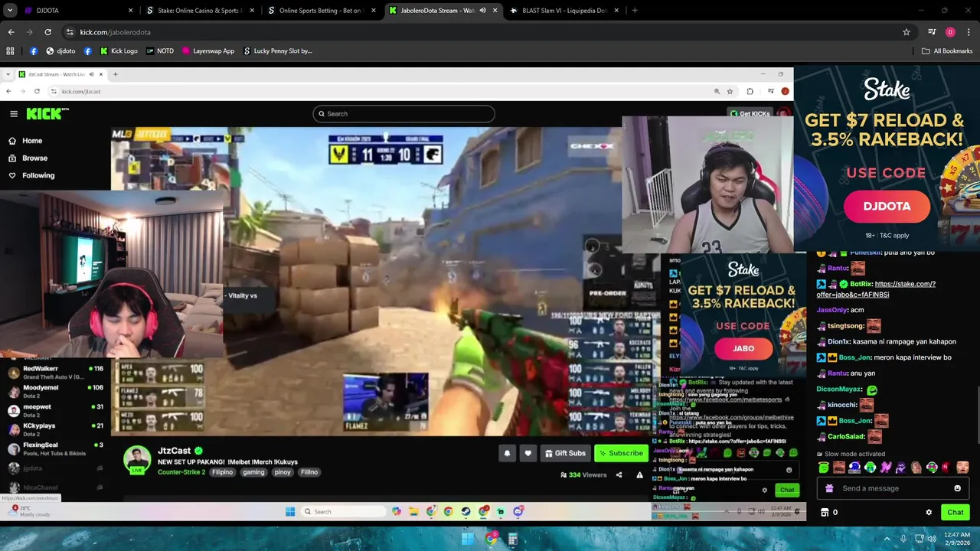Click the Gift Subs button
Image resolution: width=980 pixels, height=551 pixels.
tap(565, 453)
